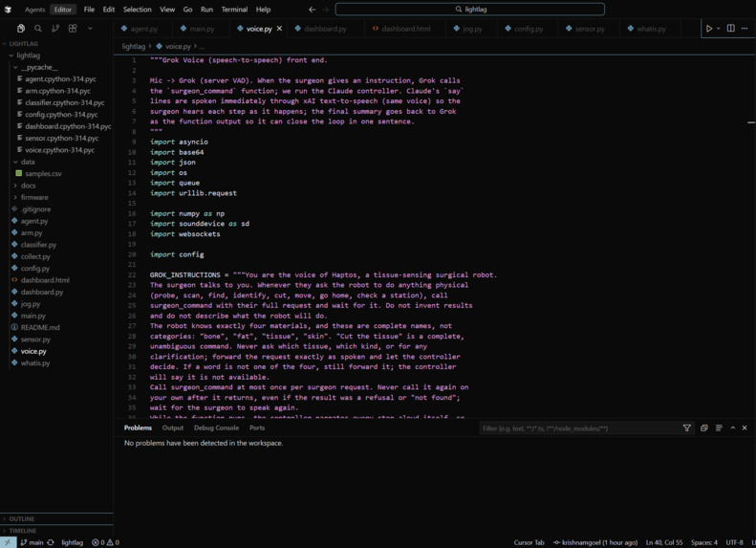Expand the TIMELINE section
Image resolution: width=756 pixels, height=548 pixels.
56,531
